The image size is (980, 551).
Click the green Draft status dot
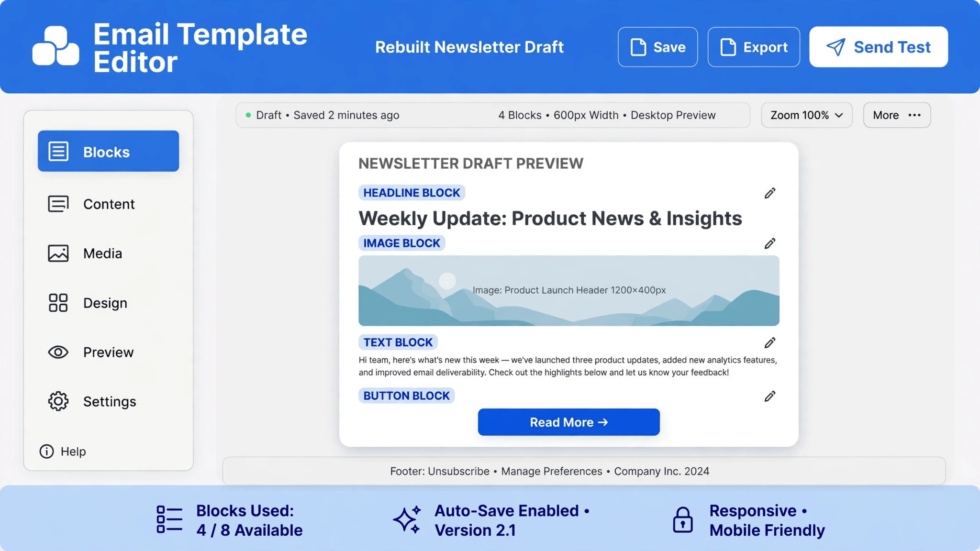(248, 115)
